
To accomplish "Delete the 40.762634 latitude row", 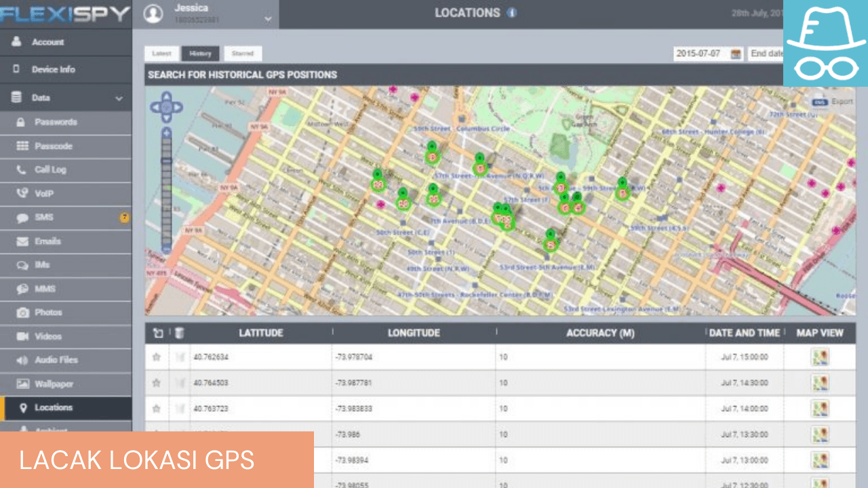I will pos(180,357).
